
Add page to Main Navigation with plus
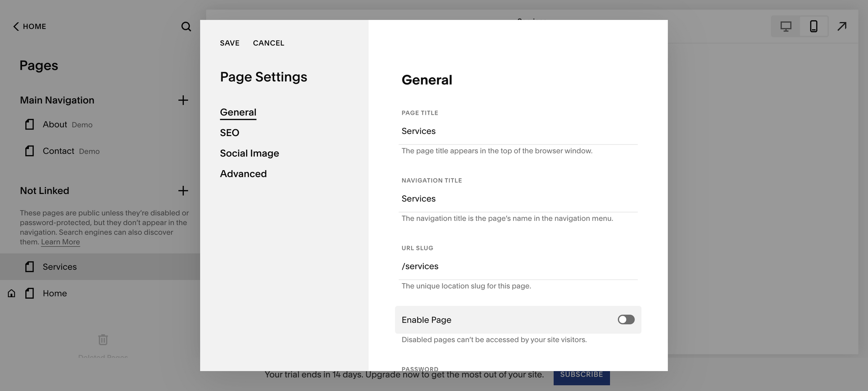183,100
